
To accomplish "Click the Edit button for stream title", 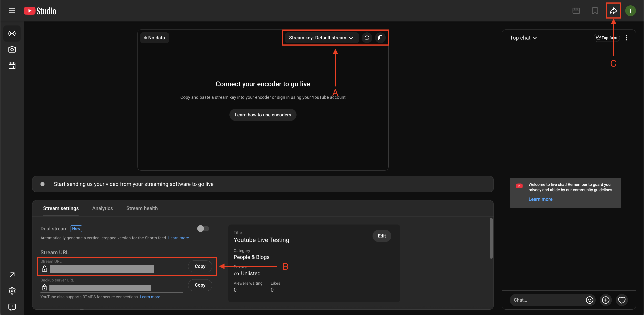I will (381, 236).
